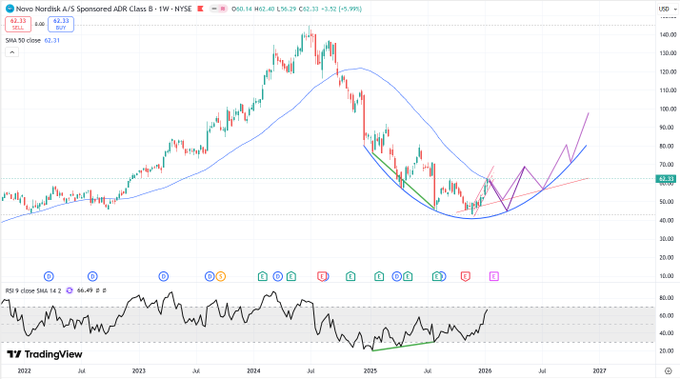Click the dividend marker near August 2022
Image resolution: width=680 pixels, height=379 pixels.
92,276
